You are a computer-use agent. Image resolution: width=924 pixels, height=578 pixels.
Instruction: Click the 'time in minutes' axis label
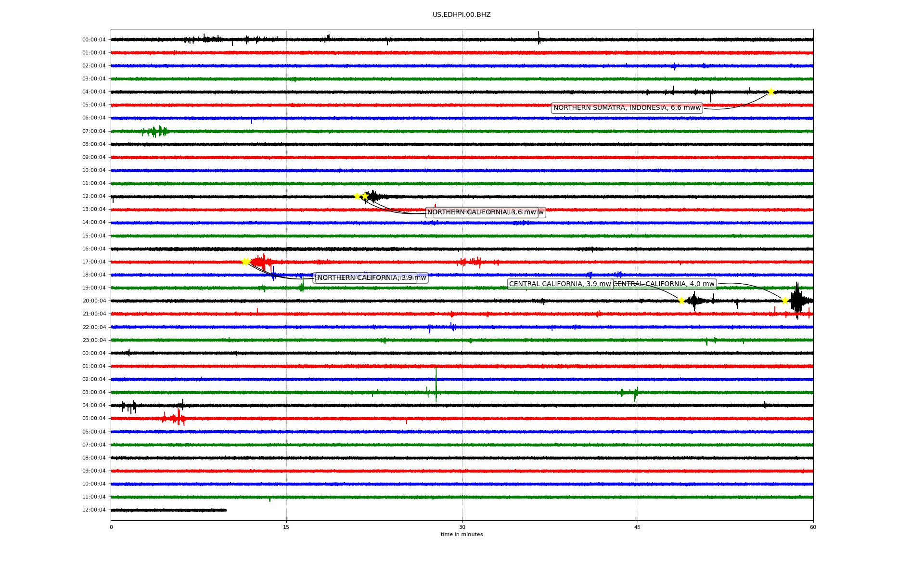click(x=462, y=534)
